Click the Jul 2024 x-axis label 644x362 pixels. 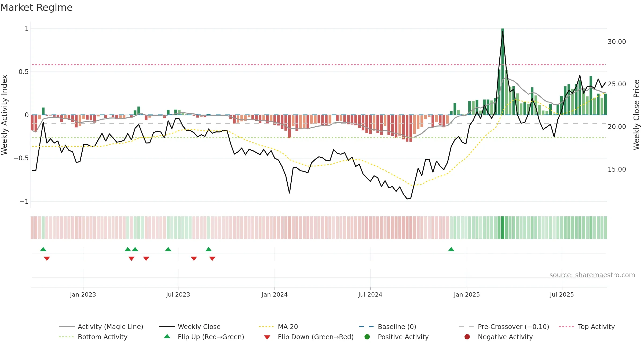click(370, 294)
